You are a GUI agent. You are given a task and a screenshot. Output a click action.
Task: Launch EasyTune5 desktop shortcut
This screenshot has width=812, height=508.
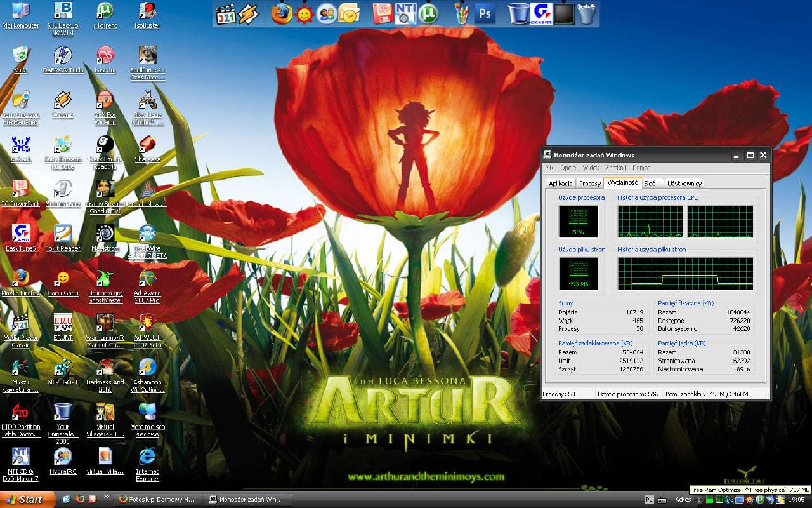pos(20,238)
